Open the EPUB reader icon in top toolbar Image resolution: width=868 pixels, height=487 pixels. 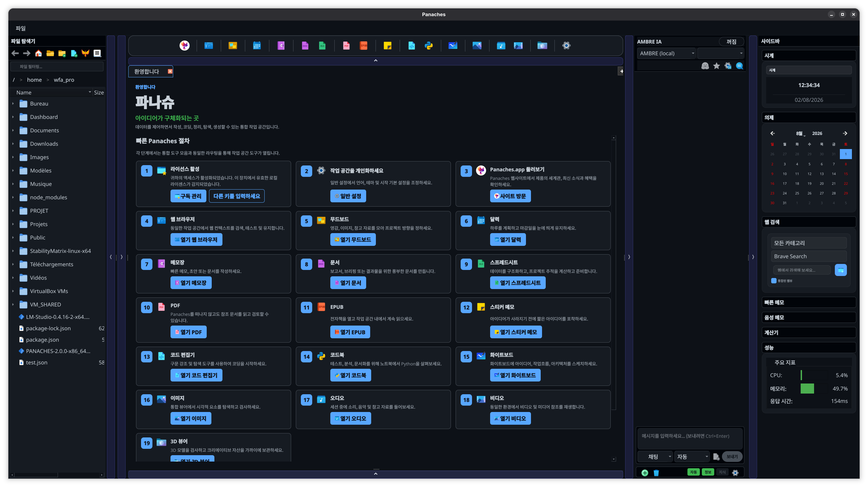click(x=363, y=46)
